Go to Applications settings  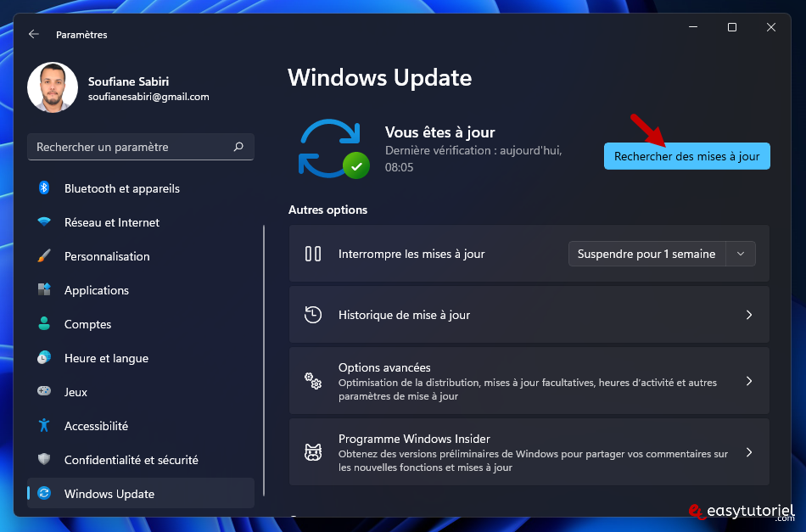tap(140, 290)
